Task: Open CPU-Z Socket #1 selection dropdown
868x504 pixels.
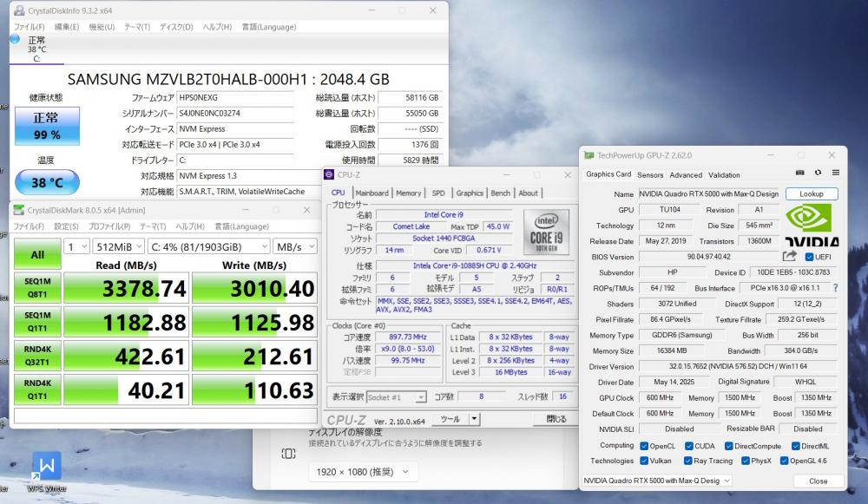Action: click(x=395, y=397)
